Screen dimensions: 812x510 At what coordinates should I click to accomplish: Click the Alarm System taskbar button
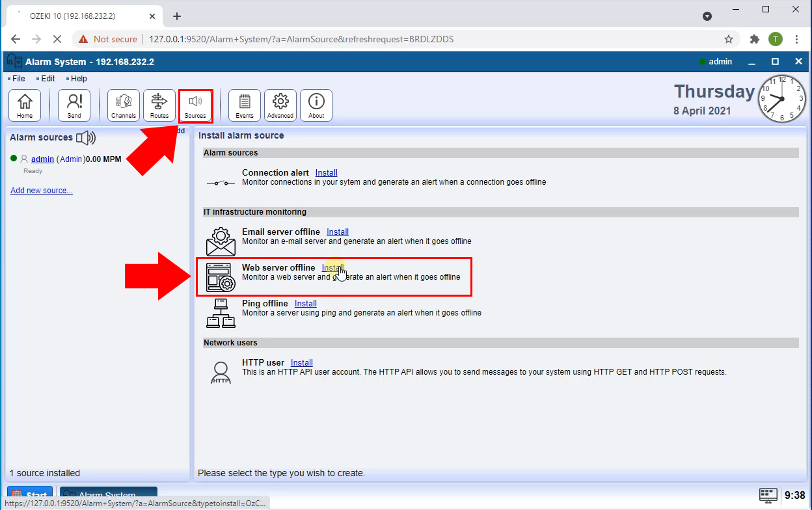(109, 496)
